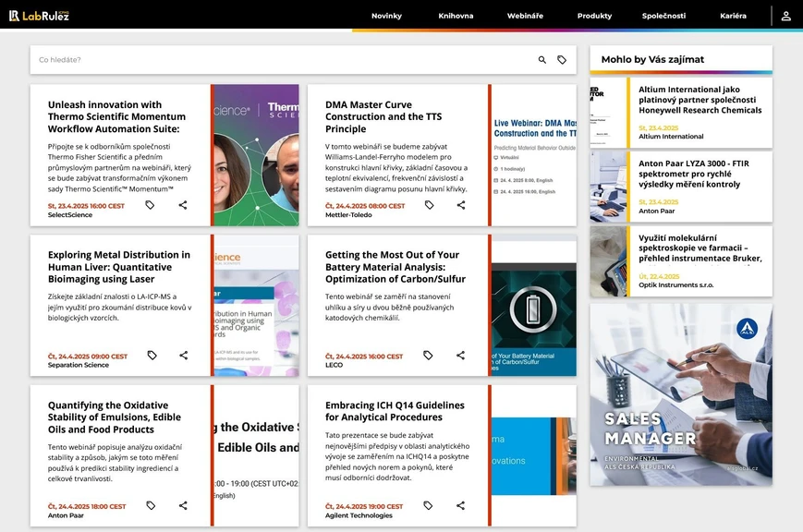Click tag icon on ICH Q14 Guidelines card
This screenshot has width=803, height=532.
click(428, 505)
